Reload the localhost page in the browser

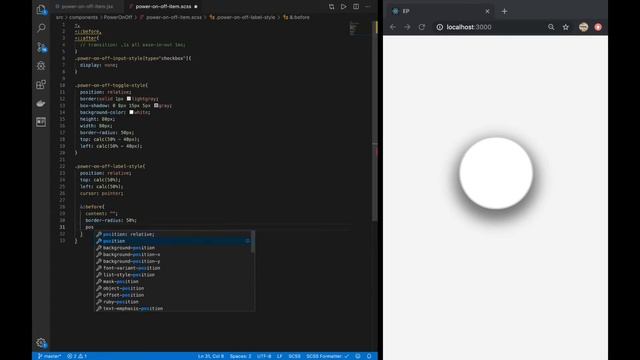click(x=422, y=27)
